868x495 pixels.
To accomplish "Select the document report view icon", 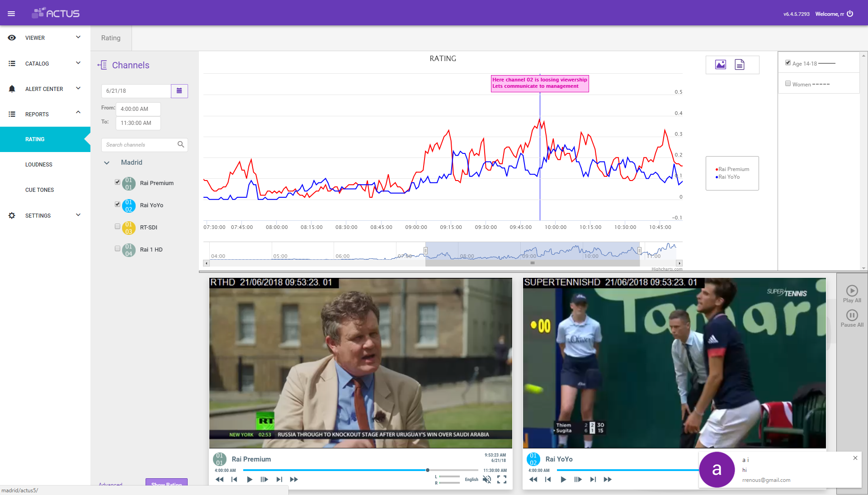I will coord(740,64).
